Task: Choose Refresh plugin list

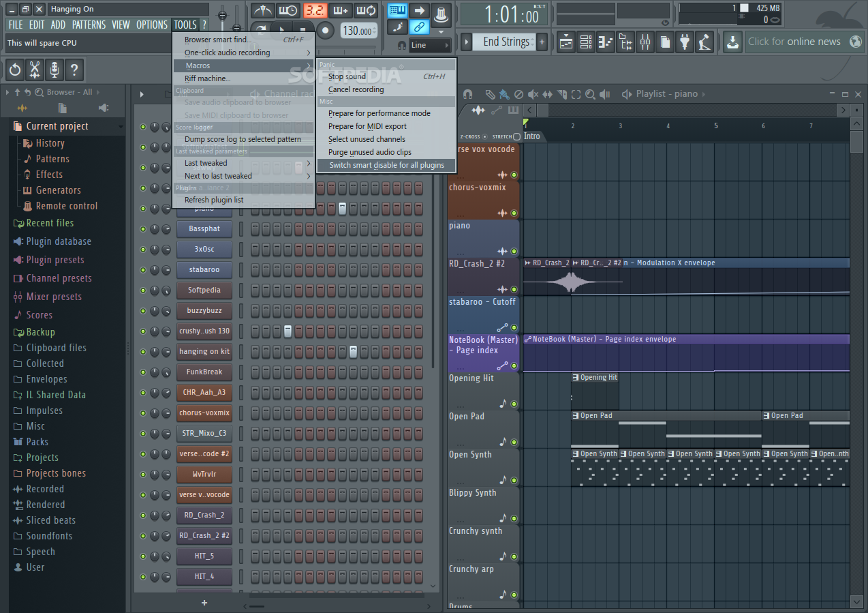Action: click(x=244, y=200)
